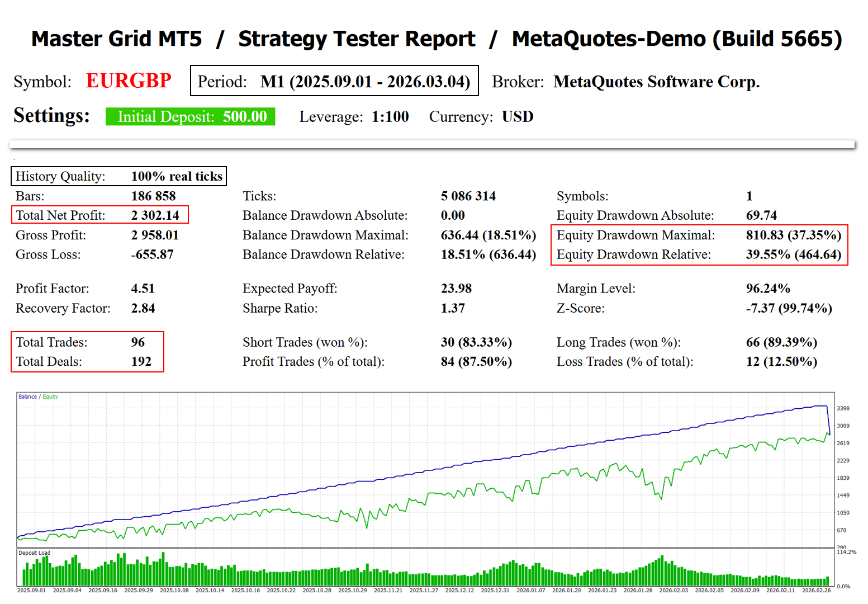Select the Profit Trades value 84 (87.50%)
868x604 pixels.
477,362
